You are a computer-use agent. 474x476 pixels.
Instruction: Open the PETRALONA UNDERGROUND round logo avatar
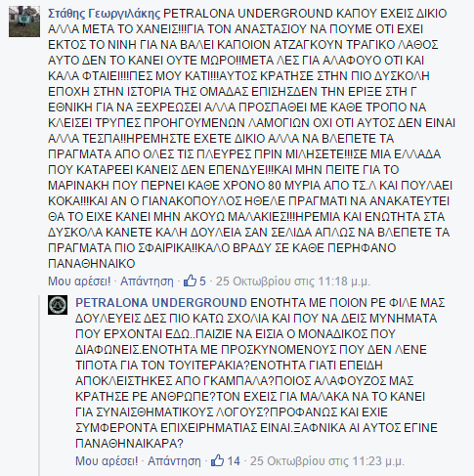pyautogui.click(x=58, y=305)
